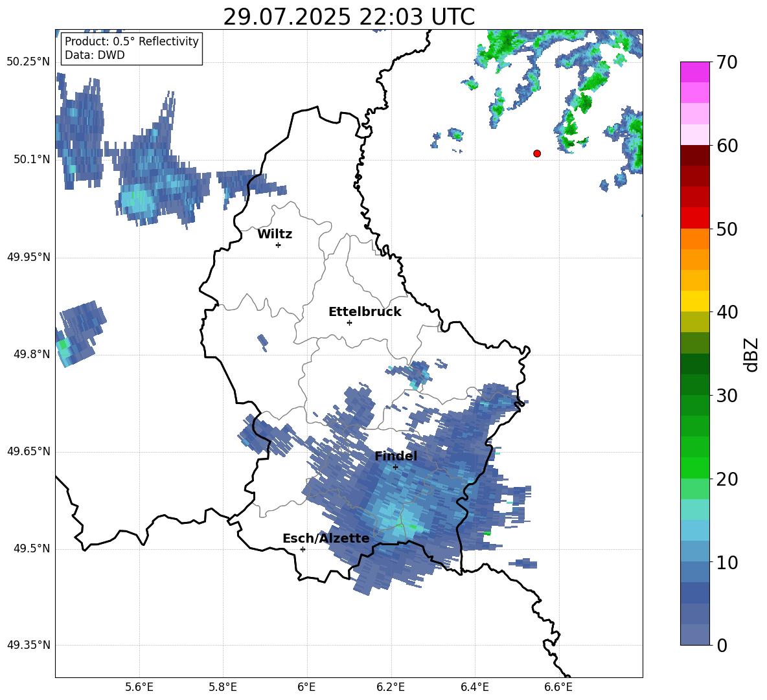Click the bright green colorbar segment at 20

695,468
